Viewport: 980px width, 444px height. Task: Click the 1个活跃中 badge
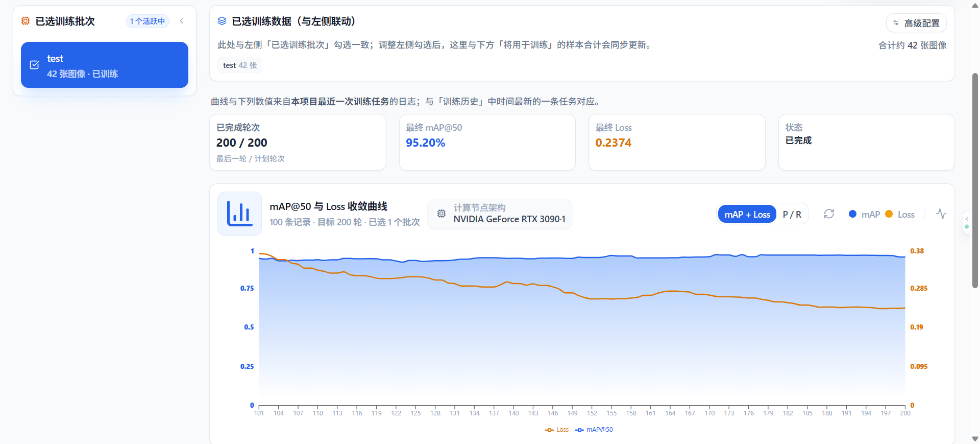(148, 21)
